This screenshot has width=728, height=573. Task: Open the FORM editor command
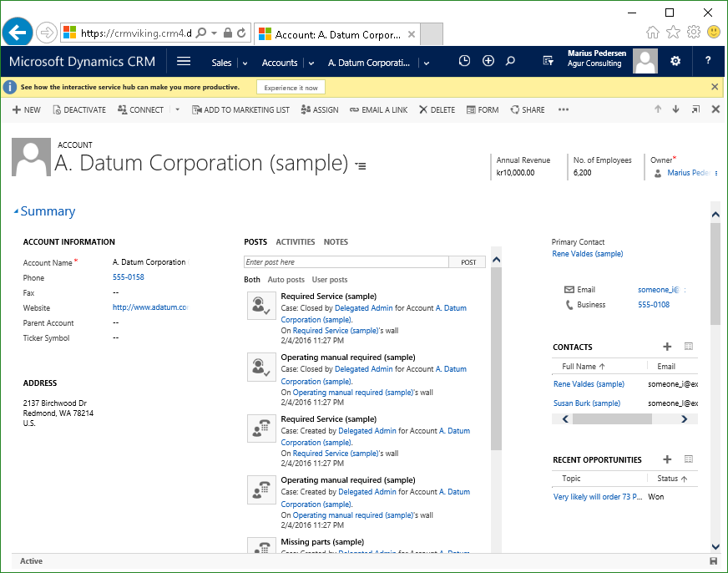483,109
